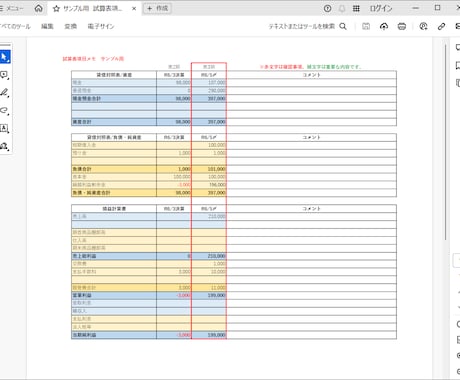Close the サンプル用 試算表 tab

[134, 9]
